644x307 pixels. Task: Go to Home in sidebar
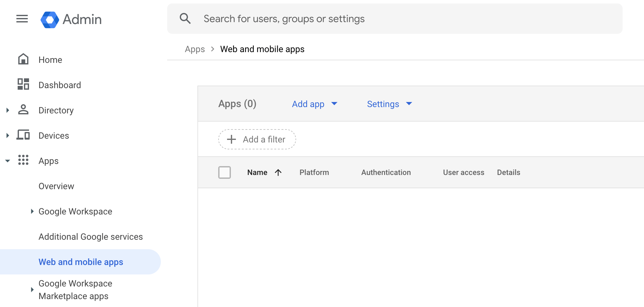(50, 60)
